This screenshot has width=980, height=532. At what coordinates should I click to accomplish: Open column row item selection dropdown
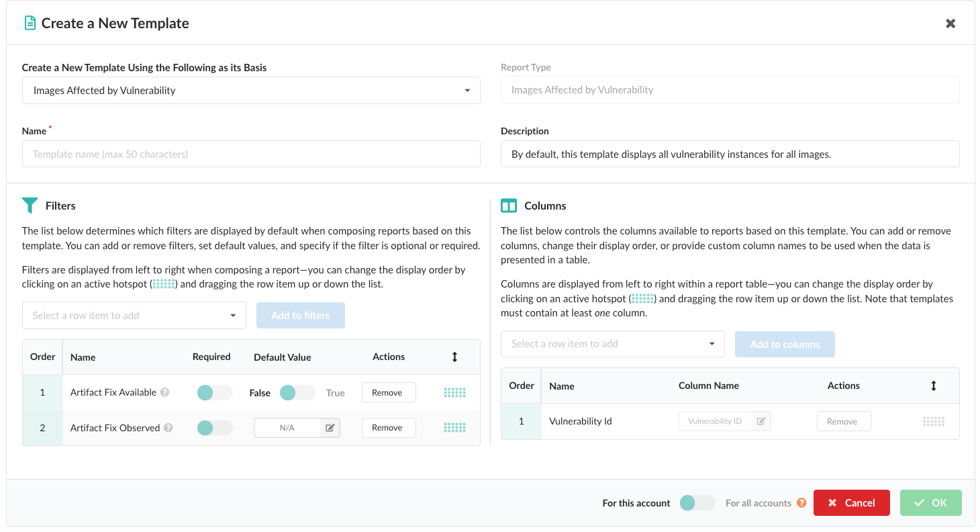pyautogui.click(x=612, y=344)
